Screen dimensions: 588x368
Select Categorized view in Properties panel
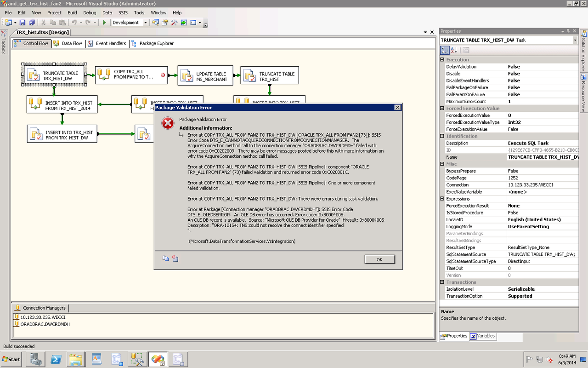point(445,50)
